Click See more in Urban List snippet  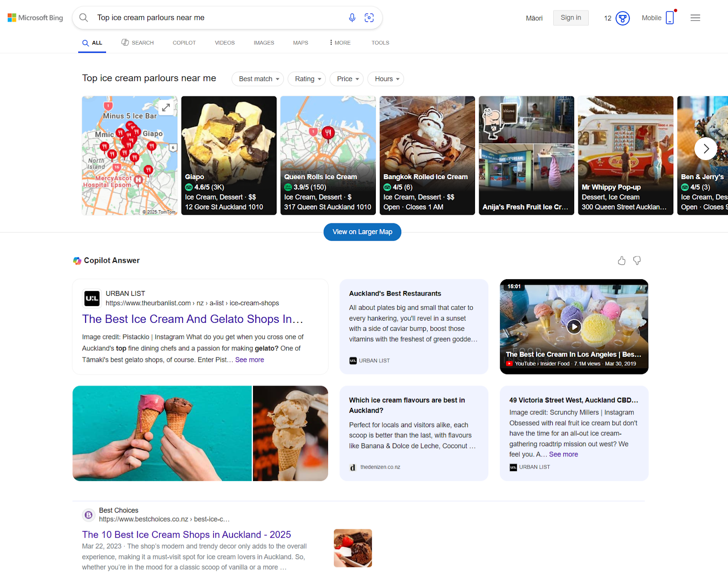pyautogui.click(x=249, y=360)
